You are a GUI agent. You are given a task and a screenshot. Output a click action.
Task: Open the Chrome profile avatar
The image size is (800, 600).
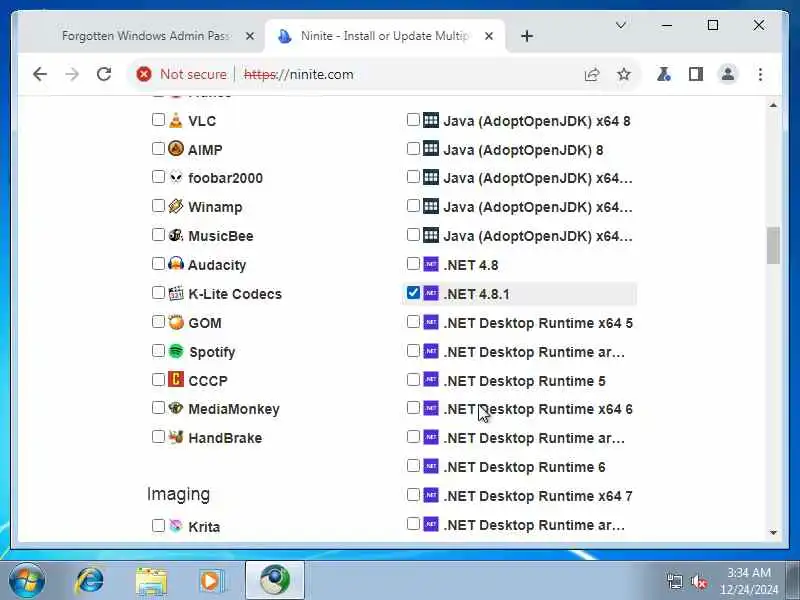(728, 74)
